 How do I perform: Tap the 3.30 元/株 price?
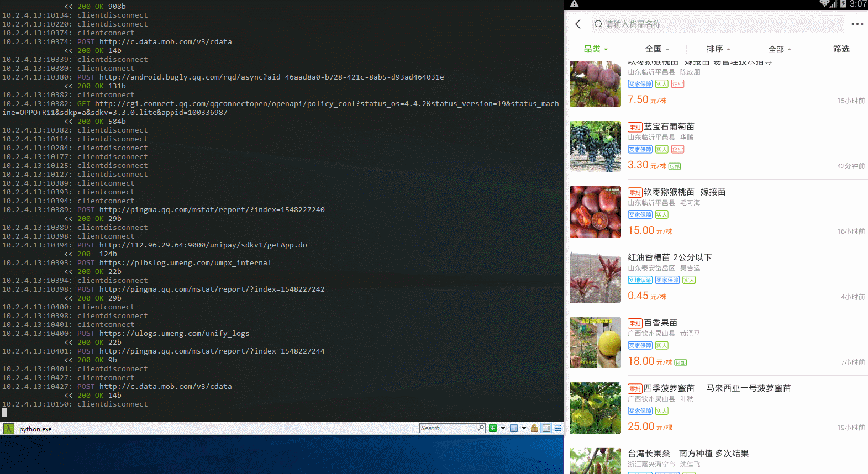[647, 165]
